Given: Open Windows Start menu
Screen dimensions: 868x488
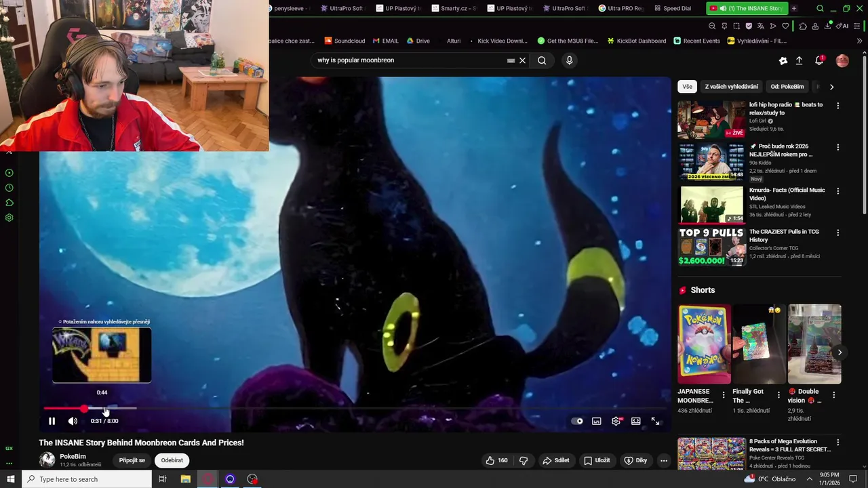Looking at the screenshot, I should [x=10, y=479].
